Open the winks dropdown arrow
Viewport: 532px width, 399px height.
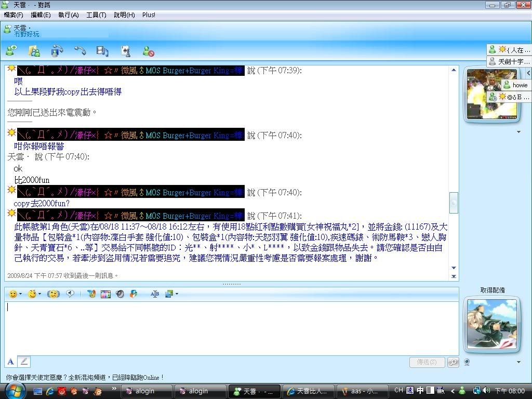pos(39,294)
